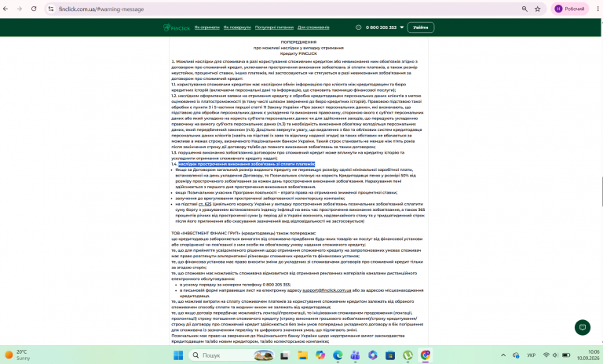Click the zoom magnifier icon in address bar
The width and height of the screenshot is (603, 364).
(524, 9)
